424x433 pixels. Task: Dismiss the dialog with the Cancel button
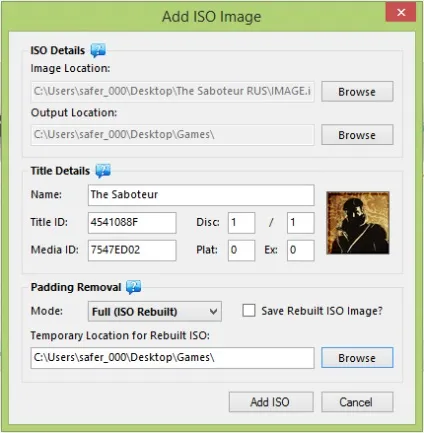click(x=357, y=402)
